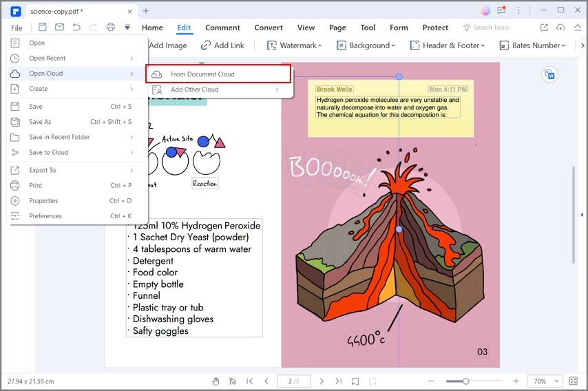Choose Save As from File menu
Viewport: 588px width, 391px height.
78,122
